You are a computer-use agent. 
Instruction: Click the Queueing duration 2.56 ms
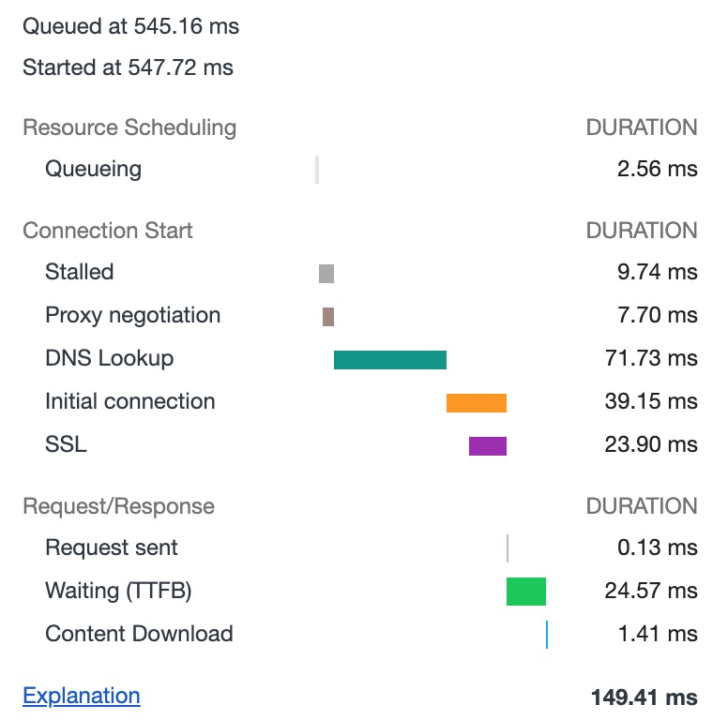[x=658, y=169]
